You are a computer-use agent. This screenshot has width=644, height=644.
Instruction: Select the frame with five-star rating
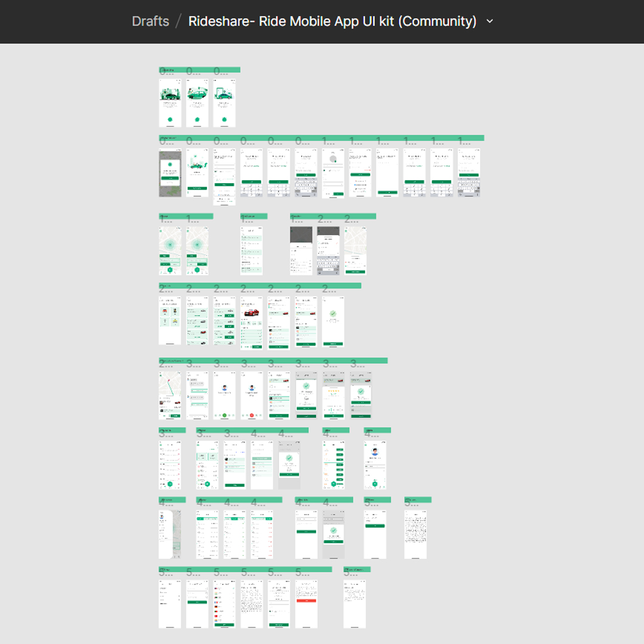click(333, 395)
